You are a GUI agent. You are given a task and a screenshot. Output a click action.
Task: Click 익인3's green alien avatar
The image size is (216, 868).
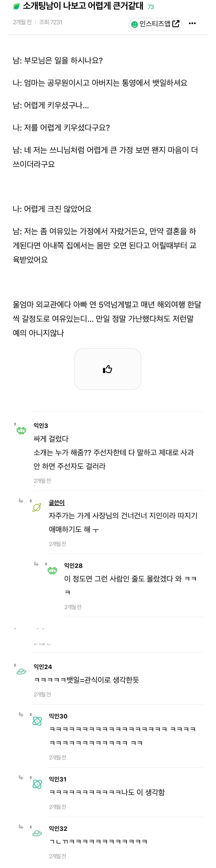click(x=21, y=430)
